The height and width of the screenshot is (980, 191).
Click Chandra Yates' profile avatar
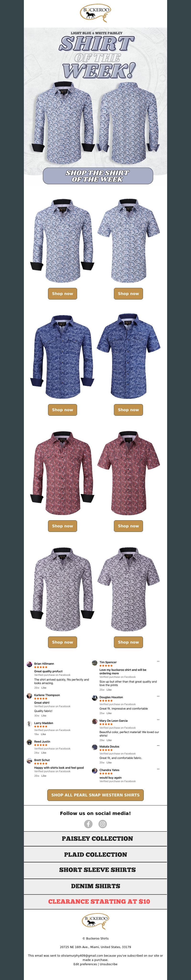coord(95,771)
